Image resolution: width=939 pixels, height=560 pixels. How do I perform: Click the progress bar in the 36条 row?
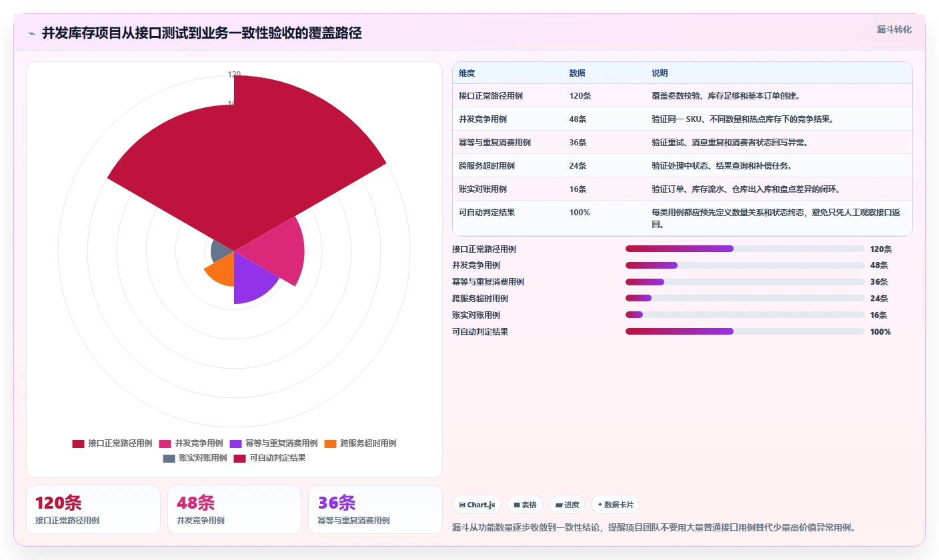coord(745,282)
